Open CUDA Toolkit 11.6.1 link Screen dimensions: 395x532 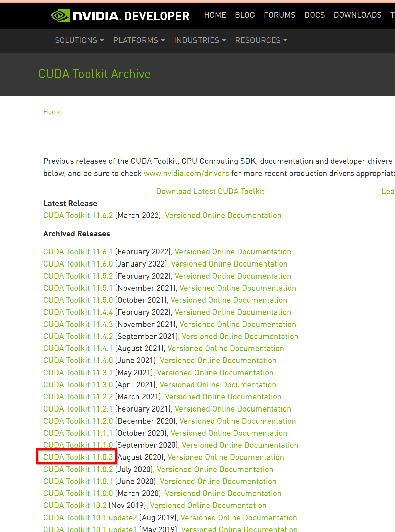(78, 252)
